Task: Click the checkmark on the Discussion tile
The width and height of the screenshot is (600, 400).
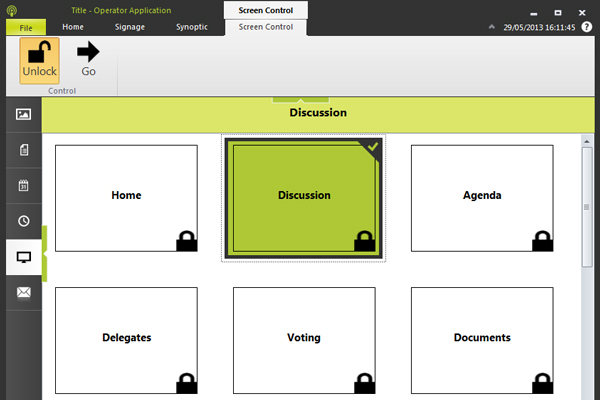Action: (373, 147)
